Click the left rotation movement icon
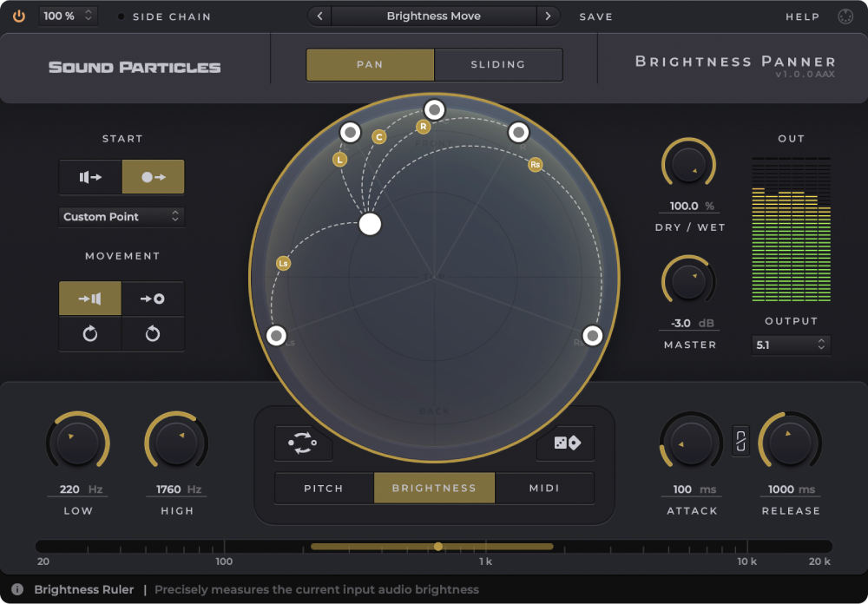This screenshot has width=868, height=604. point(90,334)
